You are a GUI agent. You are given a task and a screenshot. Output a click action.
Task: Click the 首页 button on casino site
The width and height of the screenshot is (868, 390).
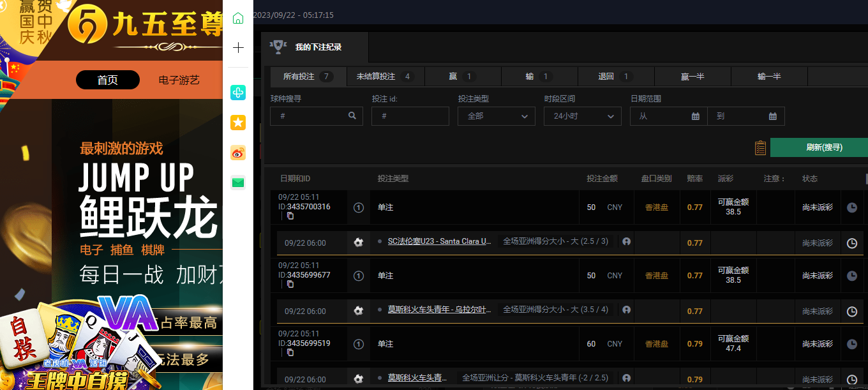click(107, 80)
